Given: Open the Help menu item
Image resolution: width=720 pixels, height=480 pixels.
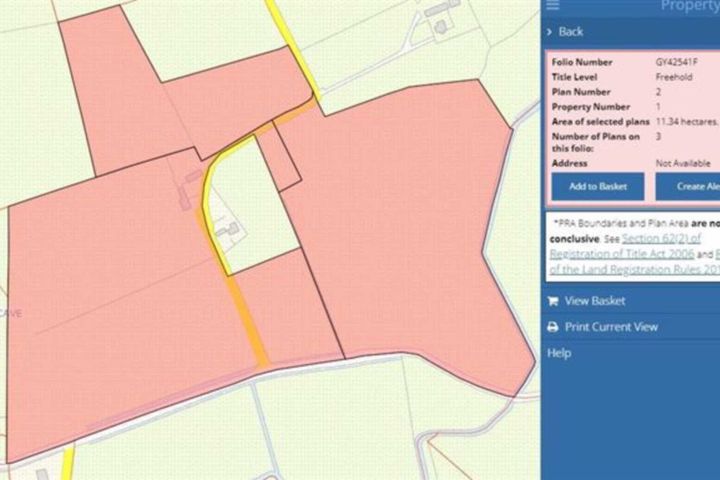Looking at the screenshot, I should [x=559, y=353].
